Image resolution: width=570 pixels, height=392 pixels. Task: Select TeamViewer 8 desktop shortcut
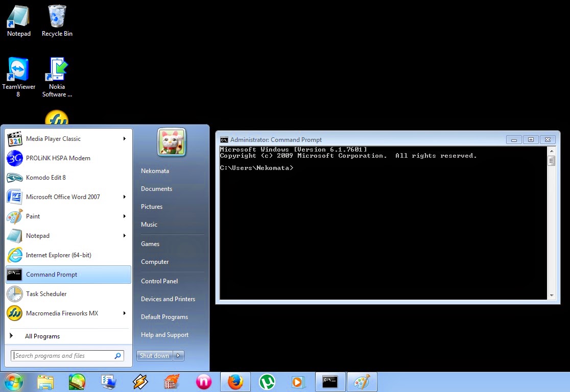[18, 77]
